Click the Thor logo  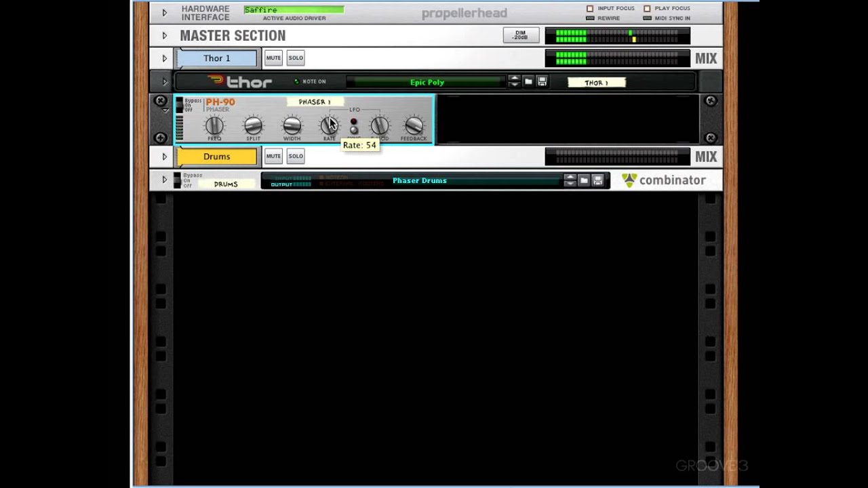239,82
